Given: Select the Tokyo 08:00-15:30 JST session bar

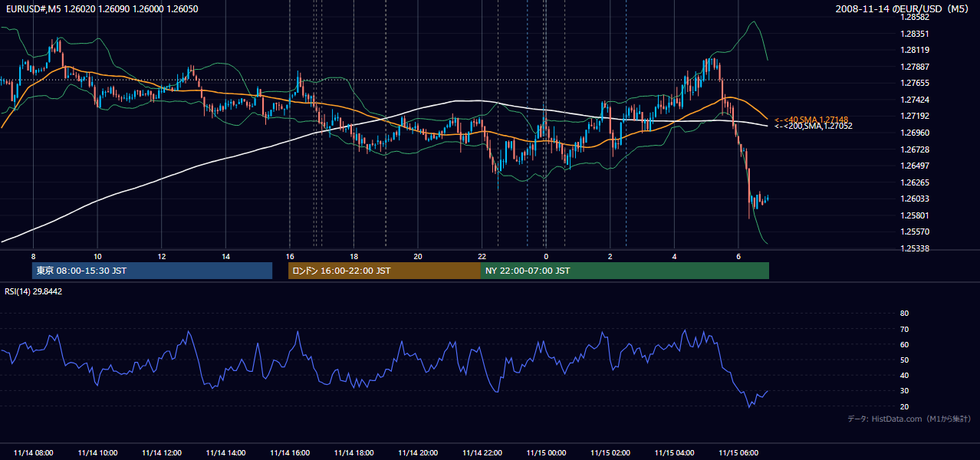Looking at the screenshot, I should pyautogui.click(x=153, y=271).
